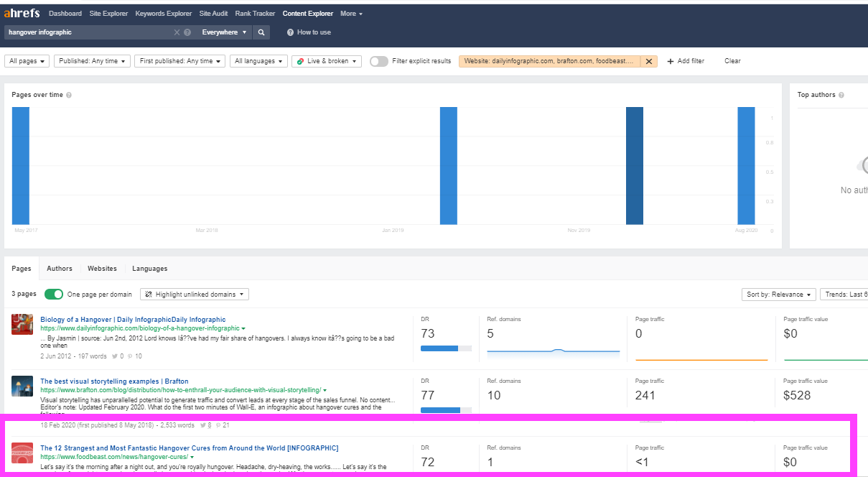This screenshot has height=477, width=868.
Task: Open the Sort by: Relevance dropdown
Action: pos(778,295)
